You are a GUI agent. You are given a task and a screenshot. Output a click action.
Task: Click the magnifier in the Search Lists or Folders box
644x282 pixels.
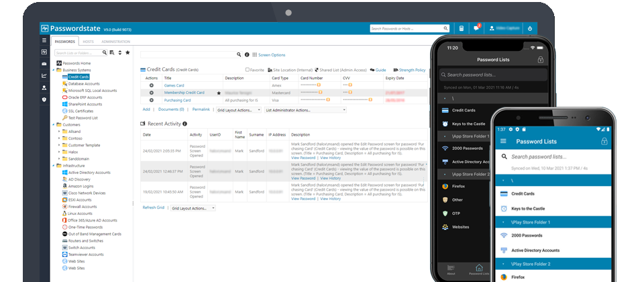(105, 52)
